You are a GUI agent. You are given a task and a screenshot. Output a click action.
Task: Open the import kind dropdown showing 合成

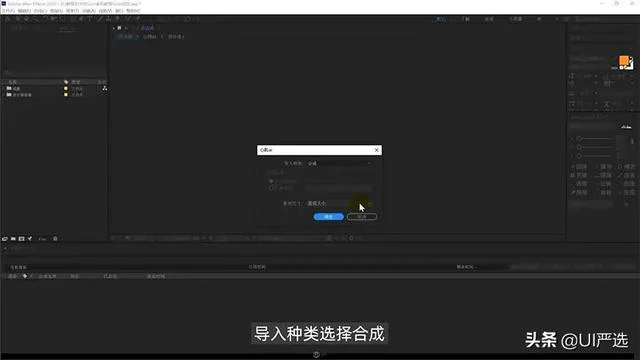339,163
